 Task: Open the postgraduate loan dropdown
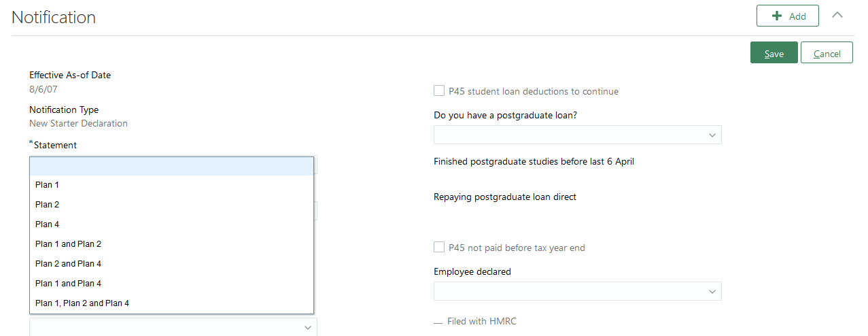coord(577,135)
